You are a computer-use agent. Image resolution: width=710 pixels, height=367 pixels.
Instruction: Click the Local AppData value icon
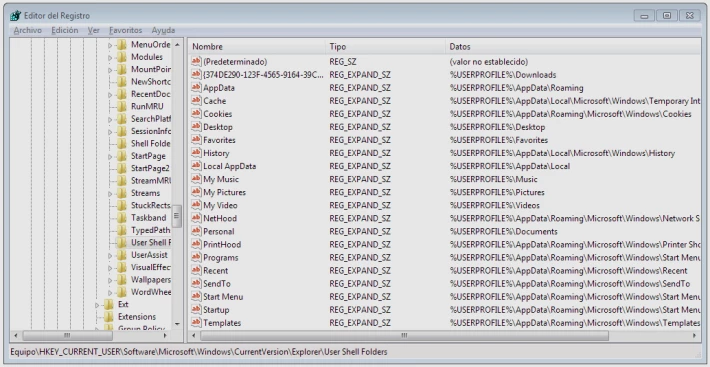pos(196,166)
